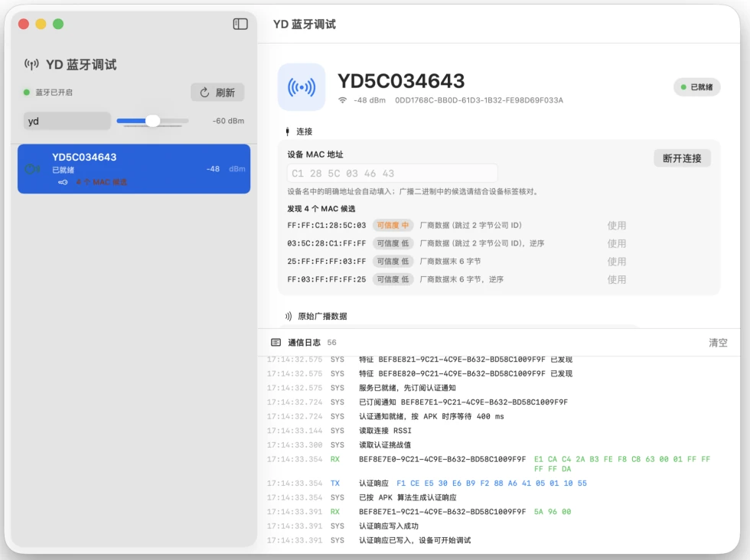Select the YD5C034643 device in sidebar
This screenshot has height=560, width=750.
tap(134, 169)
